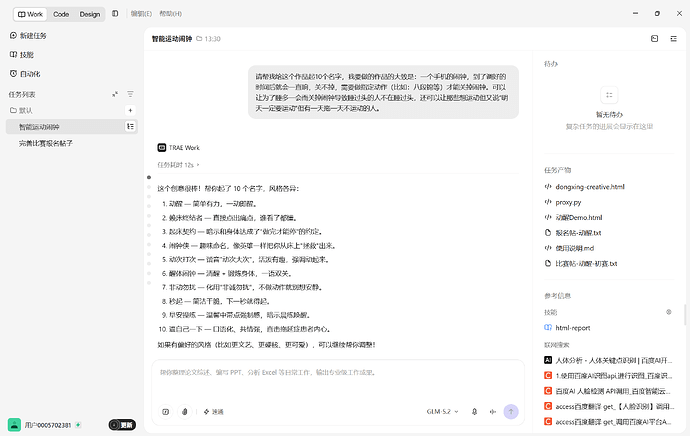Click the folder icon beside the chat title
Viewport: 690px width, 436px height.
point(199,39)
